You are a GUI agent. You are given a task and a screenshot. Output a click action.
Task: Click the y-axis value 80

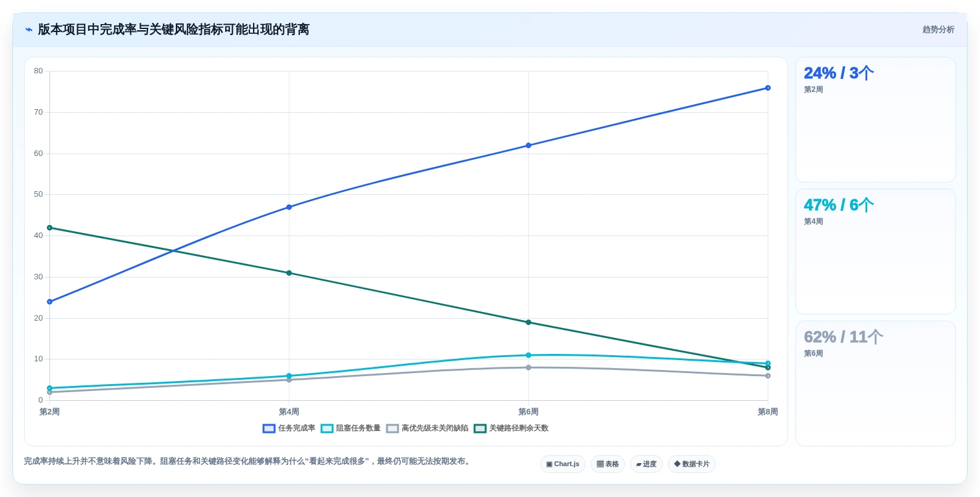point(38,71)
